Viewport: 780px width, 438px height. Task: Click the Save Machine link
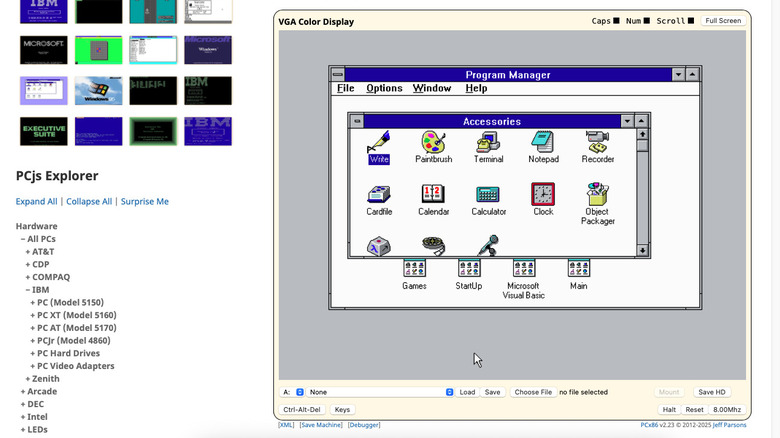click(321, 425)
